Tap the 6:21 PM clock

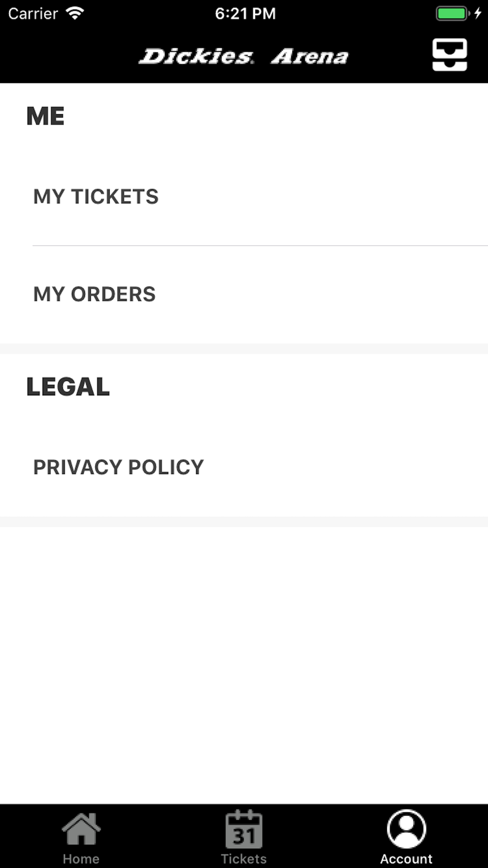click(245, 14)
